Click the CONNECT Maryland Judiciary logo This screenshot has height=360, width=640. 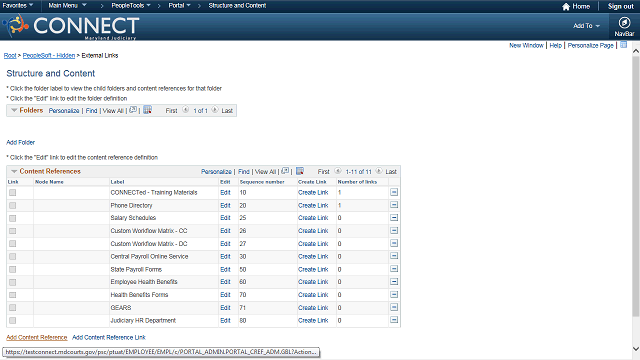72,27
